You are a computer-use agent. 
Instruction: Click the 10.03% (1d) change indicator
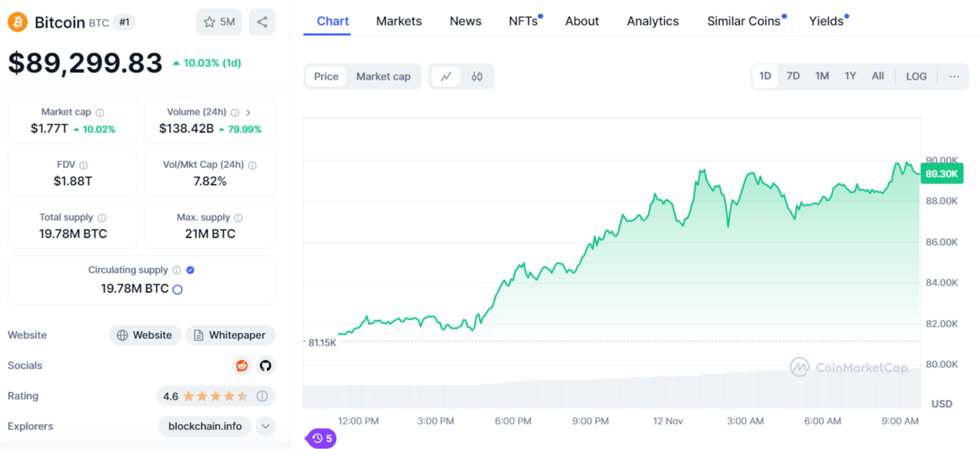(207, 63)
